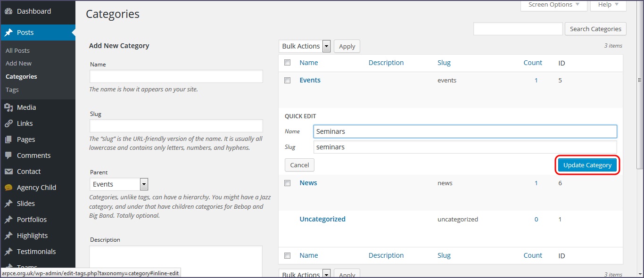Image resolution: width=644 pixels, height=278 pixels.
Task: Cancel the quick edit
Action: [x=299, y=165]
